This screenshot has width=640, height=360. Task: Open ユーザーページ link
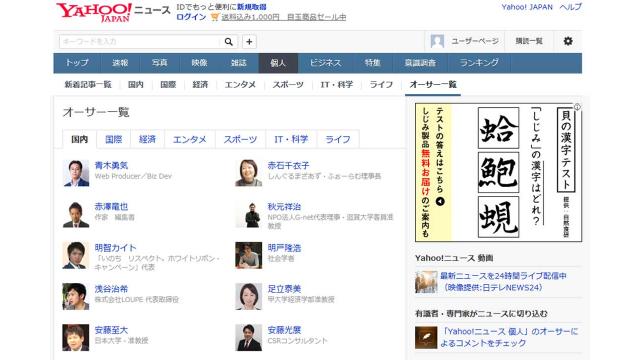tap(475, 41)
